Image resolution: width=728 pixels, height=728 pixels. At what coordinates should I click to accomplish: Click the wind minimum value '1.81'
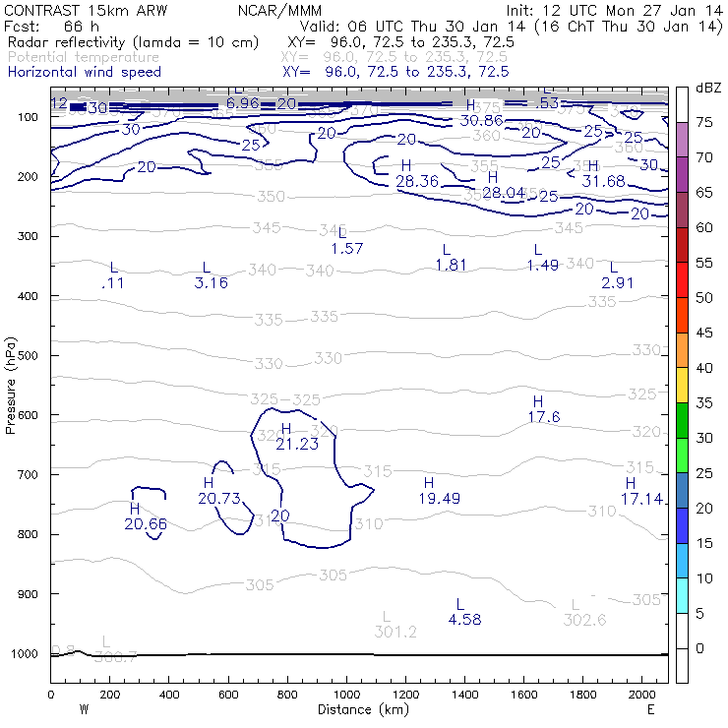(x=452, y=265)
